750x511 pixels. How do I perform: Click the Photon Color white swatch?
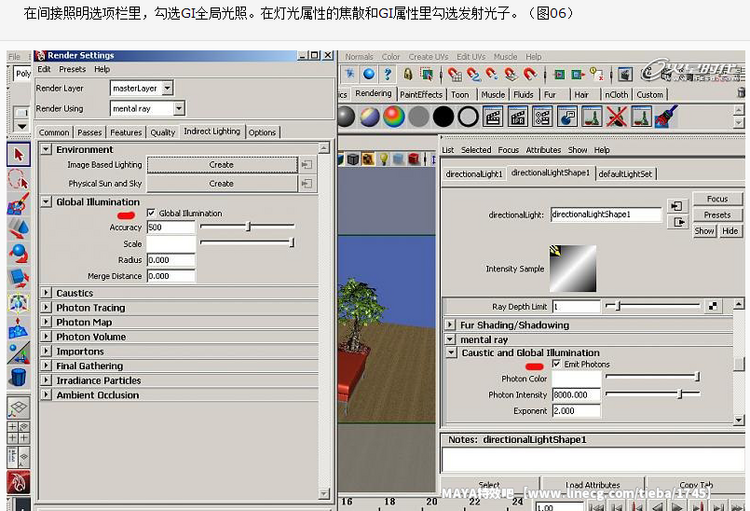(x=576, y=378)
